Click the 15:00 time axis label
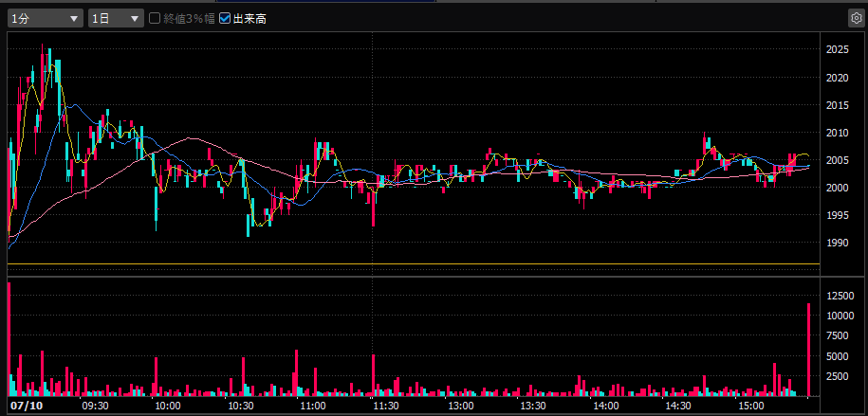The width and height of the screenshot is (868, 416). click(x=750, y=406)
